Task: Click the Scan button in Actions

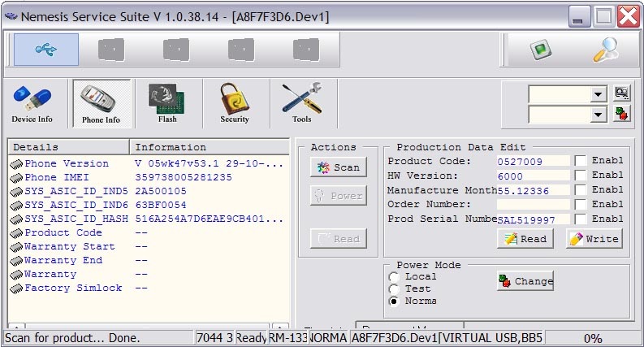Action: 339,167
